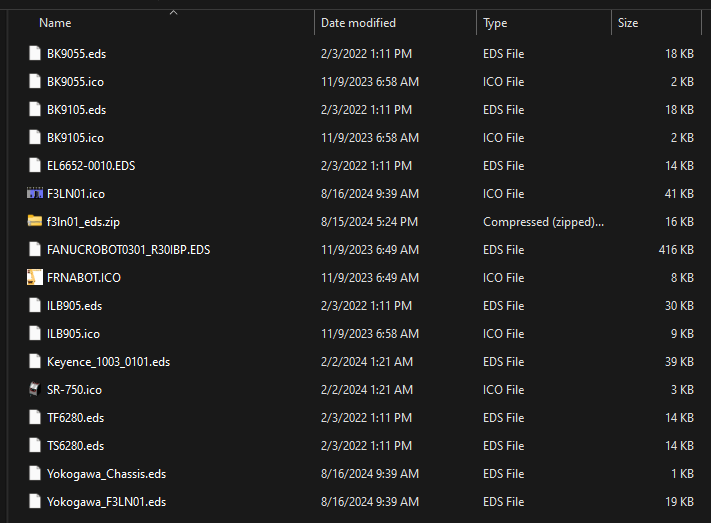Select the file name BK9055.ico
Viewport: 711px width, 523px height.
(x=76, y=82)
